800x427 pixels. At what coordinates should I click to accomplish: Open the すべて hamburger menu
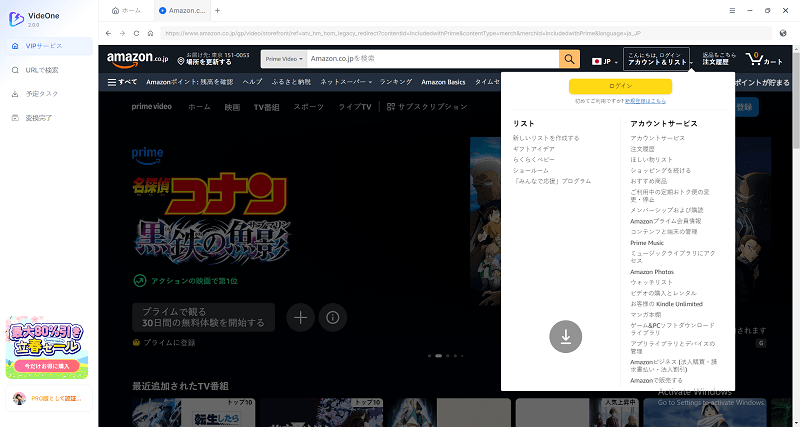click(x=122, y=82)
